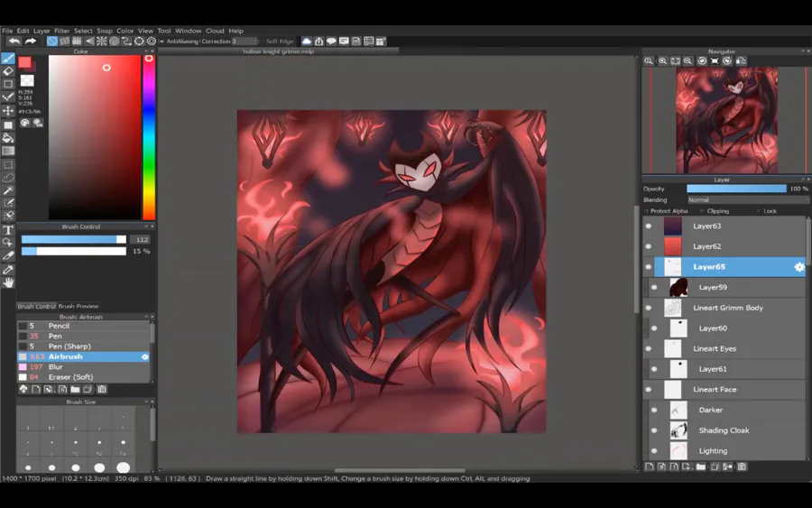The image size is (812, 508).
Task: Hide the Lineart Eyes layer
Action: (649, 348)
